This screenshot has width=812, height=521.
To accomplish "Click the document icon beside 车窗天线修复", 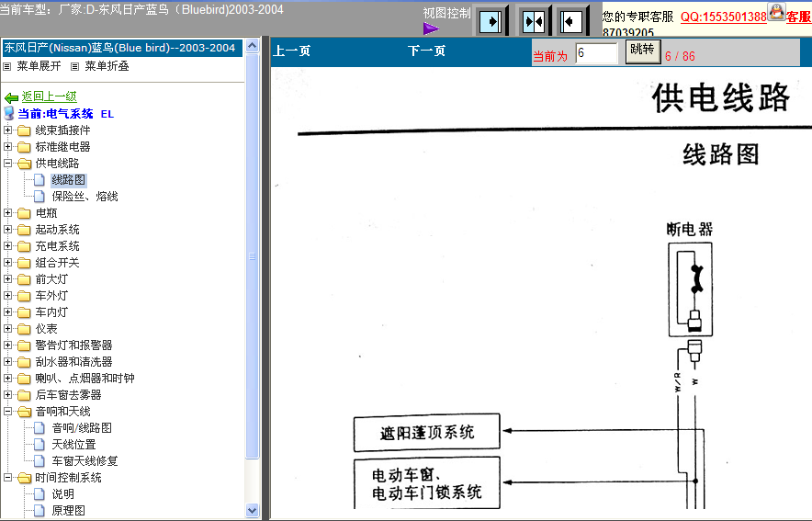I will click(x=39, y=461).
